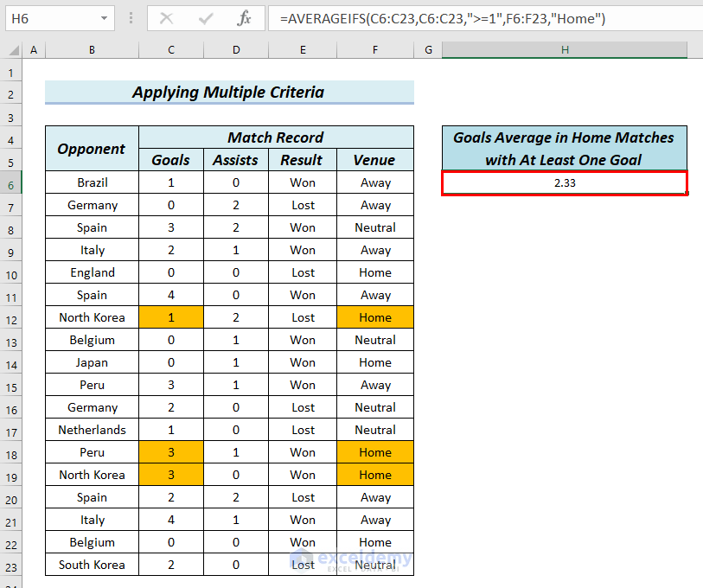703x588 pixels.
Task: Click the select-all triangle above row headers
Action: pyautogui.click(x=12, y=49)
